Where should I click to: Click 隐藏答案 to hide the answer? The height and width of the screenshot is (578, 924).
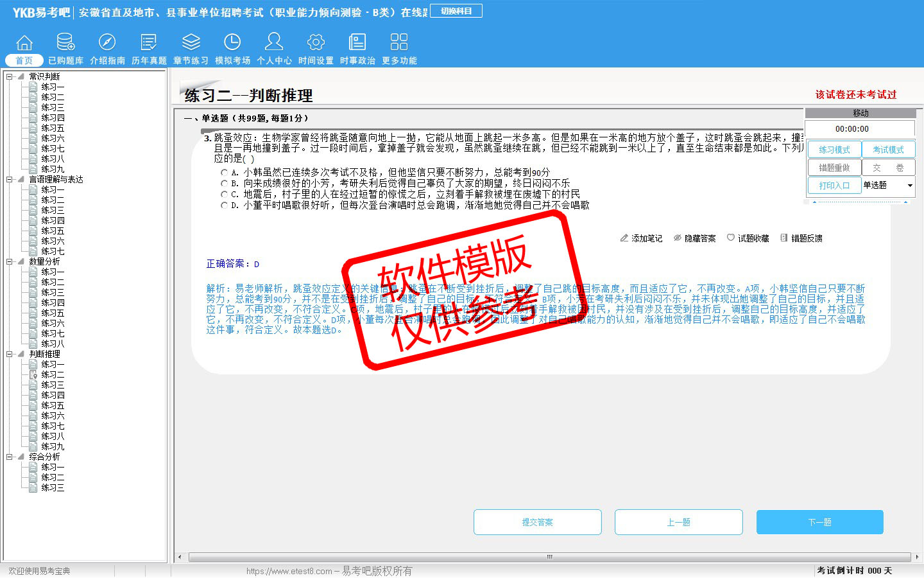coord(694,238)
